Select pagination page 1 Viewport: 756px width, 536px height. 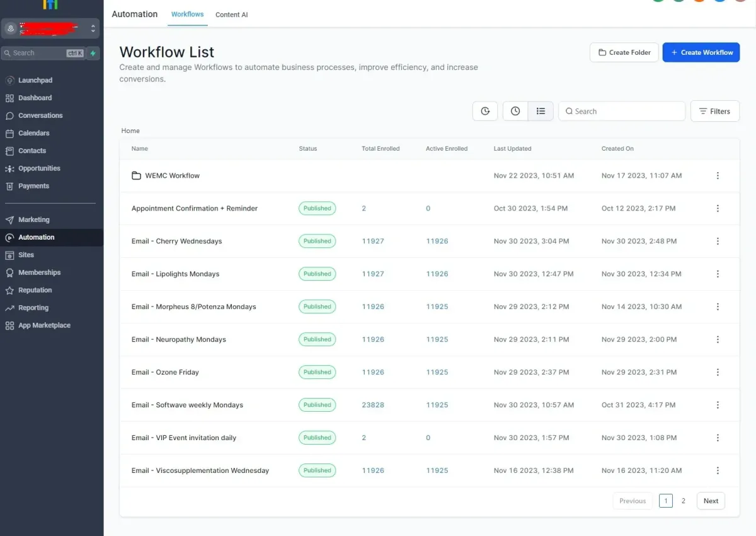click(666, 501)
